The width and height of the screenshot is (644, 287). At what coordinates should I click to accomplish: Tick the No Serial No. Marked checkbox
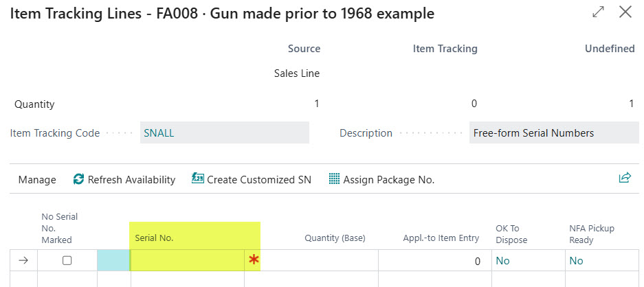(67, 260)
